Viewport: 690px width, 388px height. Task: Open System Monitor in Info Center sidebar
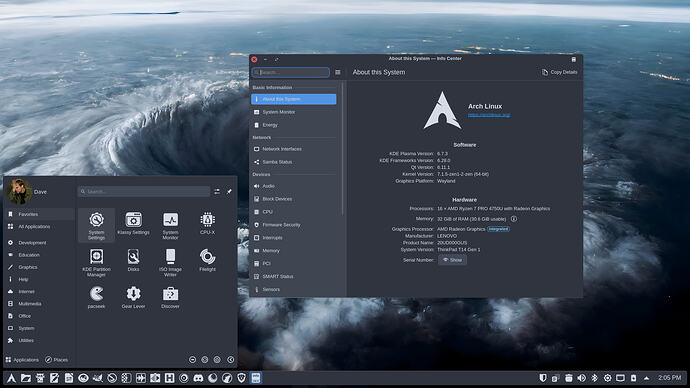click(294, 112)
